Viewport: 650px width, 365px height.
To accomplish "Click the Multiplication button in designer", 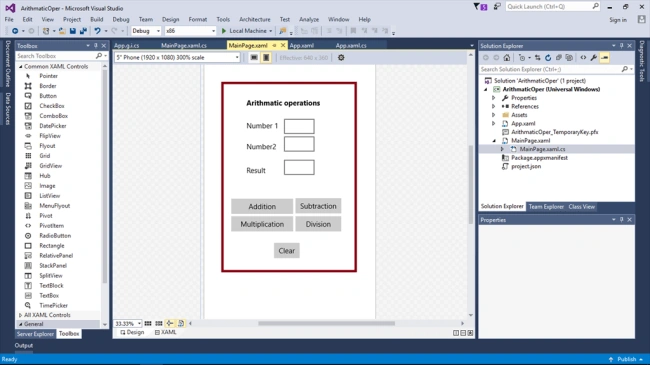I will pyautogui.click(x=262, y=224).
